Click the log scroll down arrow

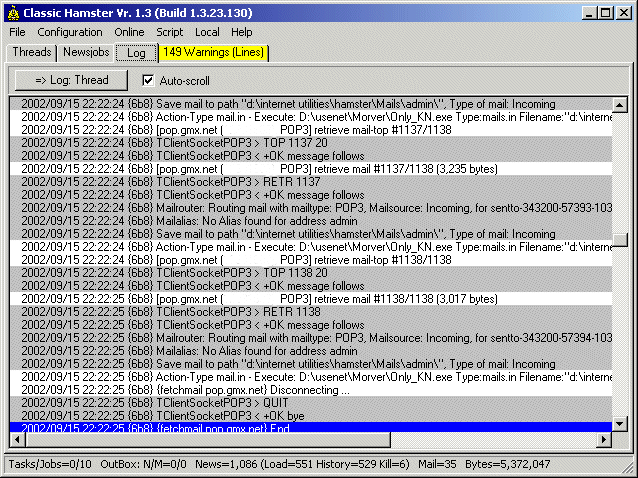pos(620,425)
